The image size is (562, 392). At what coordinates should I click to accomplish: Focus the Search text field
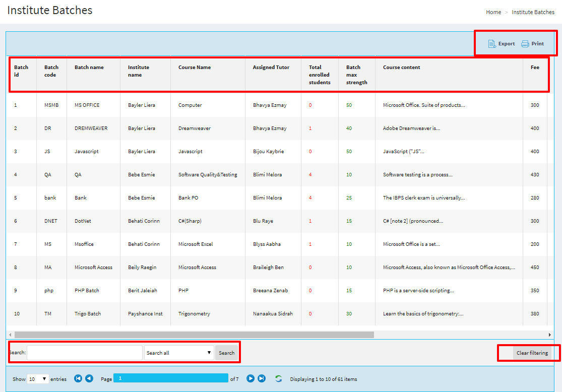coord(85,353)
